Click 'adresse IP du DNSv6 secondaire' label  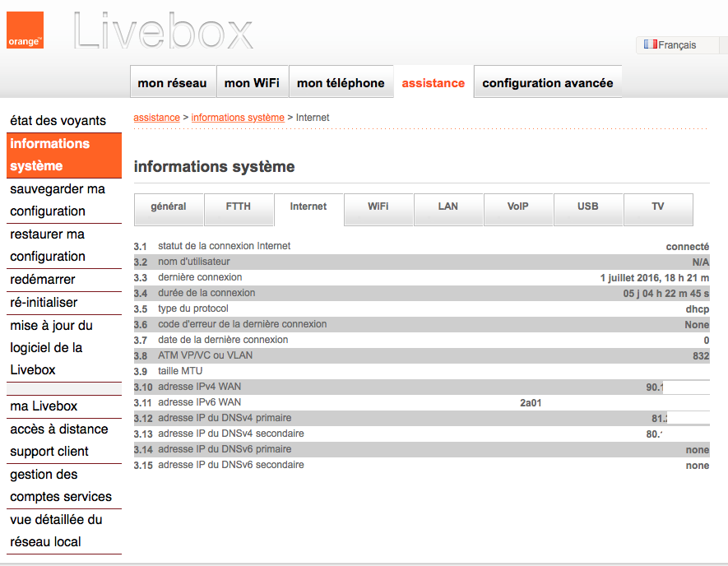231,465
